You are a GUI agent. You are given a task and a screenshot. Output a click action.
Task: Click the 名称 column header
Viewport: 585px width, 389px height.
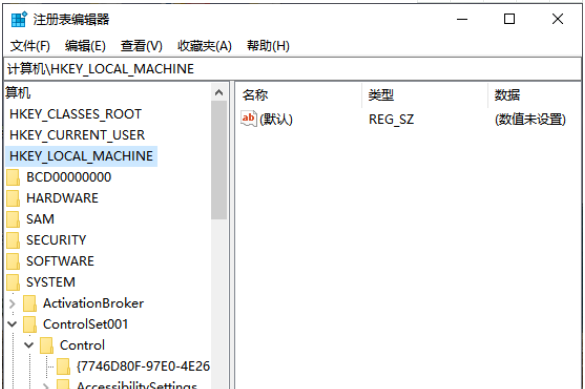tap(298, 95)
